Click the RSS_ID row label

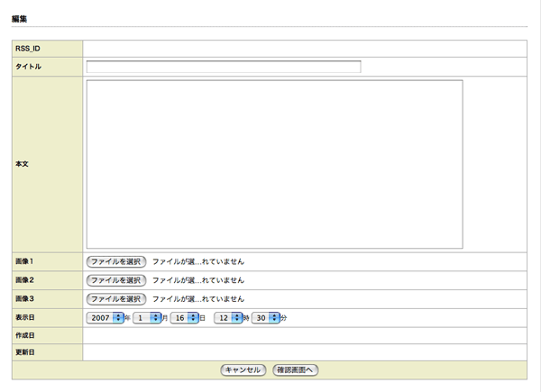click(x=28, y=49)
